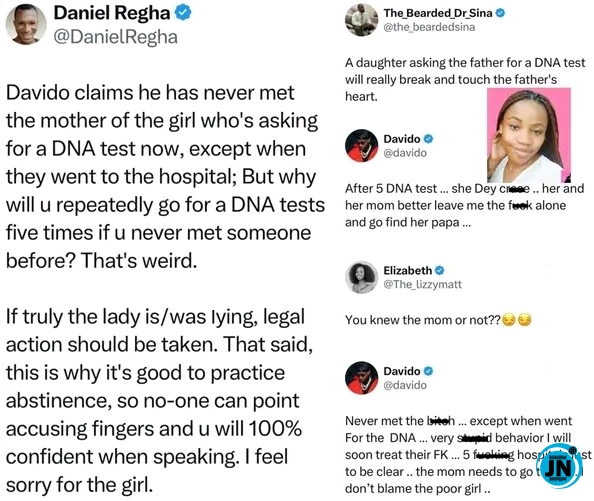Click the second Davido tweet's verified badge
This screenshot has width=594, height=501.
coord(428,371)
